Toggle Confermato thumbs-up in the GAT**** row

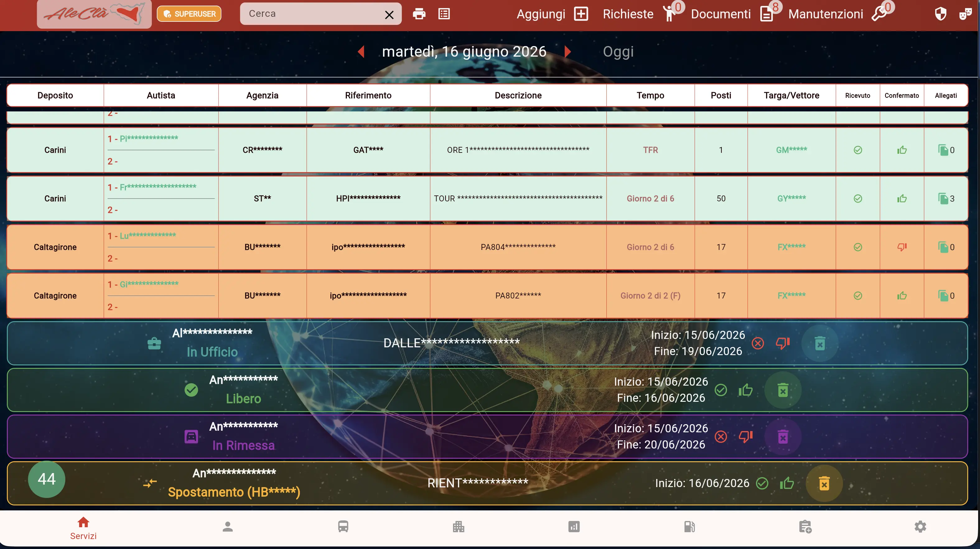pyautogui.click(x=902, y=150)
